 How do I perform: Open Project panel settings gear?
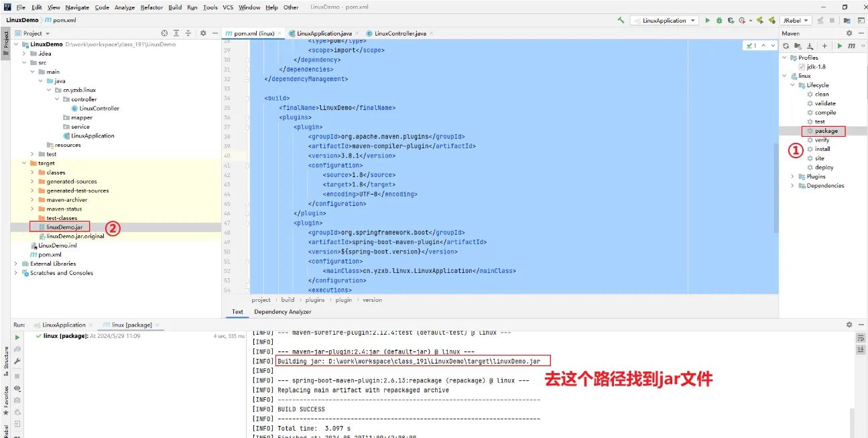[x=202, y=33]
